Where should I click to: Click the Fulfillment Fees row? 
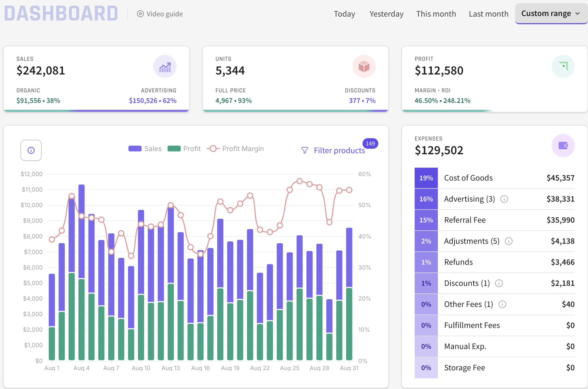click(x=495, y=325)
